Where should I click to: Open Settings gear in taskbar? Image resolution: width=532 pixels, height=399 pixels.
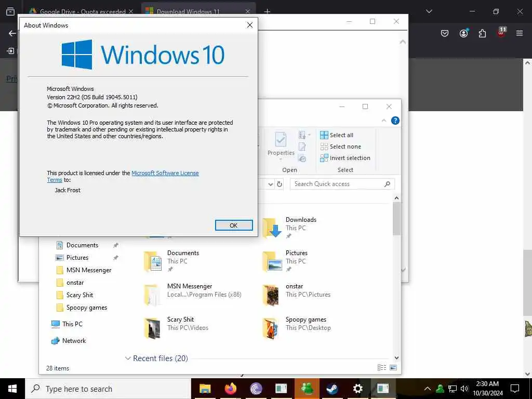pyautogui.click(x=357, y=389)
